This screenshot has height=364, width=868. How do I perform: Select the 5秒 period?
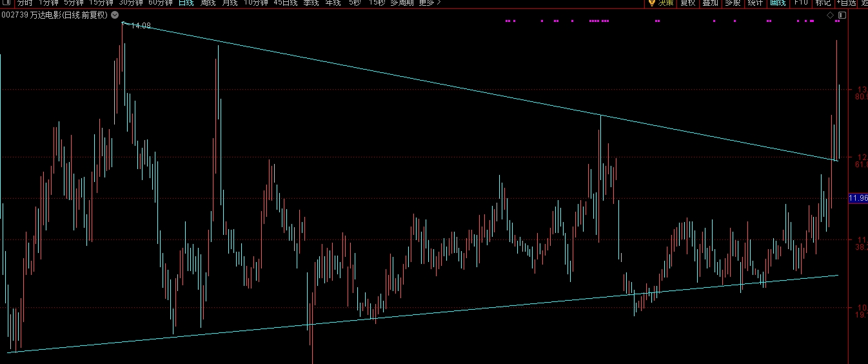tap(355, 3)
